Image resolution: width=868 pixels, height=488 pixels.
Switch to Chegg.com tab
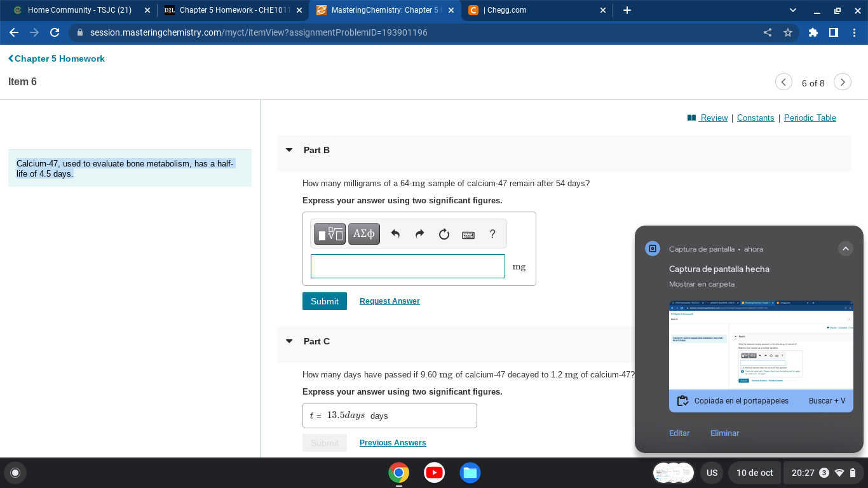point(538,10)
